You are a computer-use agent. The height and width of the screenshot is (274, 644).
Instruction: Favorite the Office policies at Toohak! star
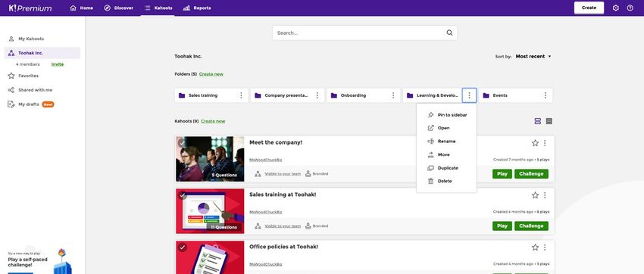pos(535,248)
